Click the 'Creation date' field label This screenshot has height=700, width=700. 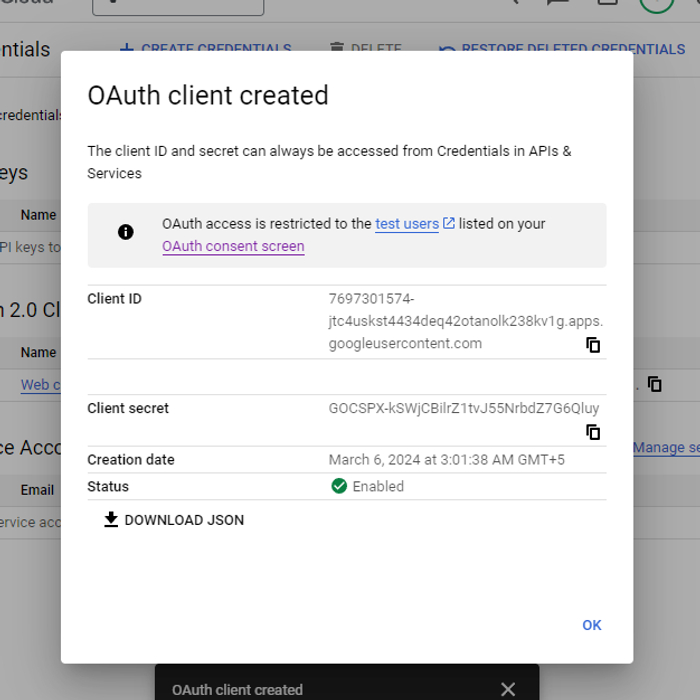coord(131,459)
